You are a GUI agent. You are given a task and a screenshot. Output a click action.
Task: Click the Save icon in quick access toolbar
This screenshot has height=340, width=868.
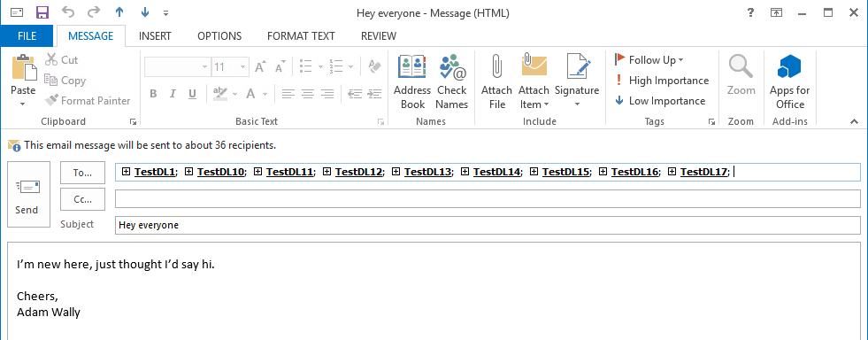[42, 12]
